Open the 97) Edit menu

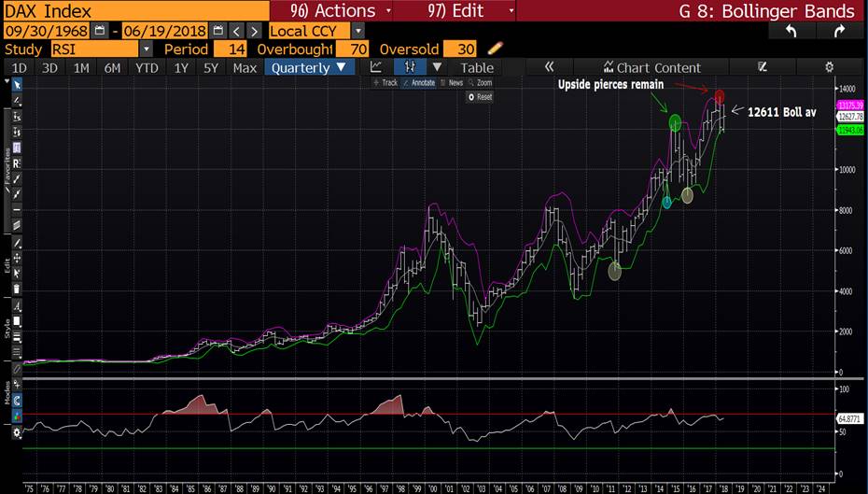455,10
